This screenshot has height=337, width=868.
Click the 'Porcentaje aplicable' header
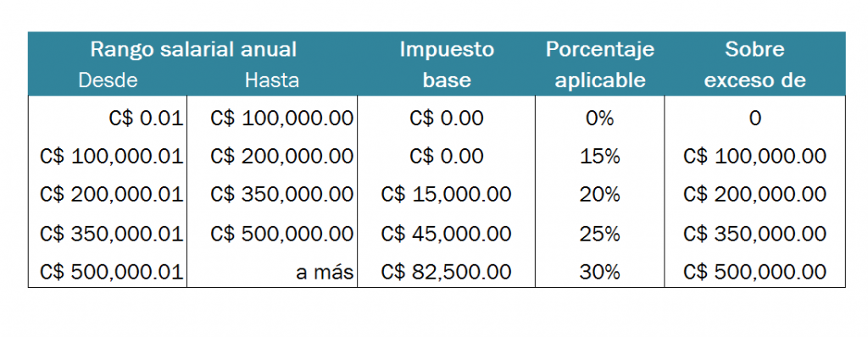point(600,64)
